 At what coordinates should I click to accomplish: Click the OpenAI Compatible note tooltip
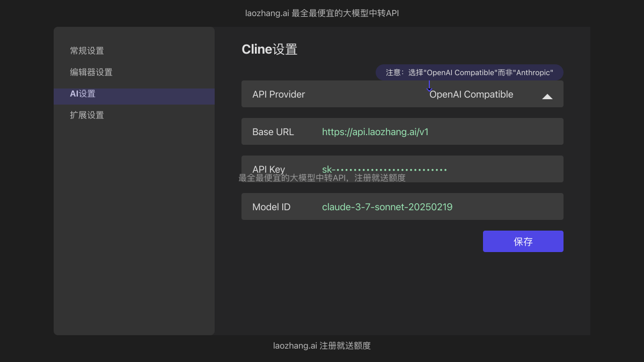470,72
